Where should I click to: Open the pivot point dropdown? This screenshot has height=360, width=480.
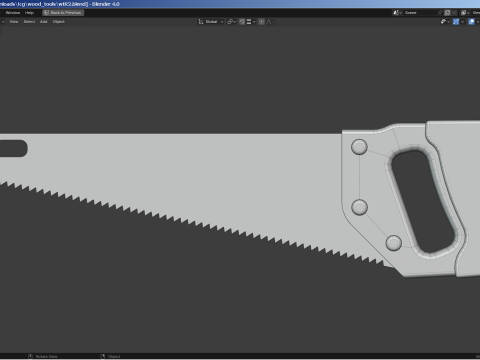click(231, 22)
